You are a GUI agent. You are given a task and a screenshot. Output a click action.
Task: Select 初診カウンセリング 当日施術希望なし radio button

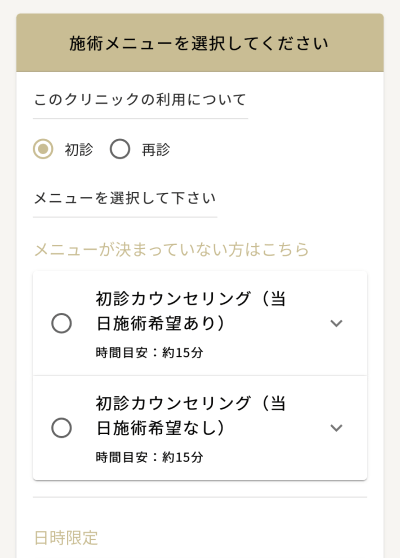62,427
